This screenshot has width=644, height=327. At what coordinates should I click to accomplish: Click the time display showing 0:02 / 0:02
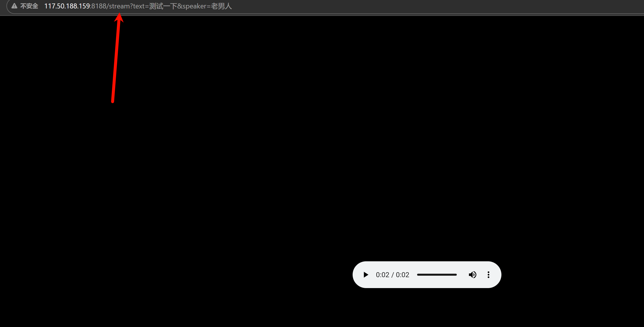(x=392, y=274)
